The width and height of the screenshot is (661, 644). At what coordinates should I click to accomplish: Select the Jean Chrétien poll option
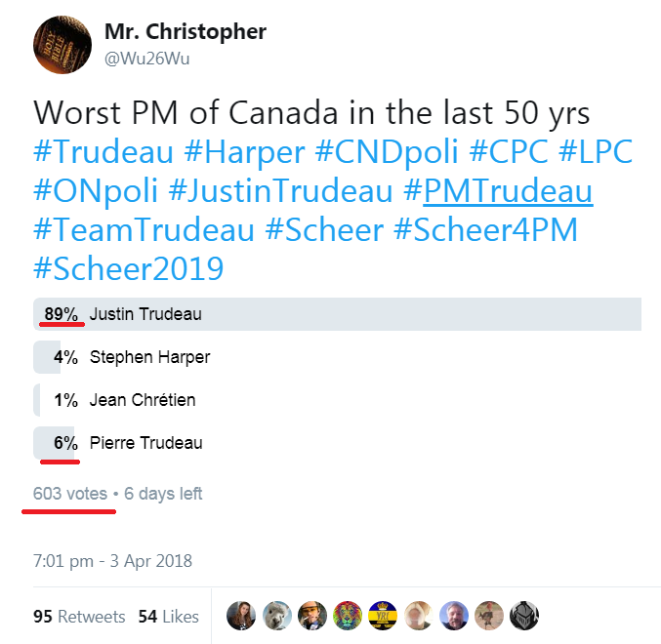143,400
